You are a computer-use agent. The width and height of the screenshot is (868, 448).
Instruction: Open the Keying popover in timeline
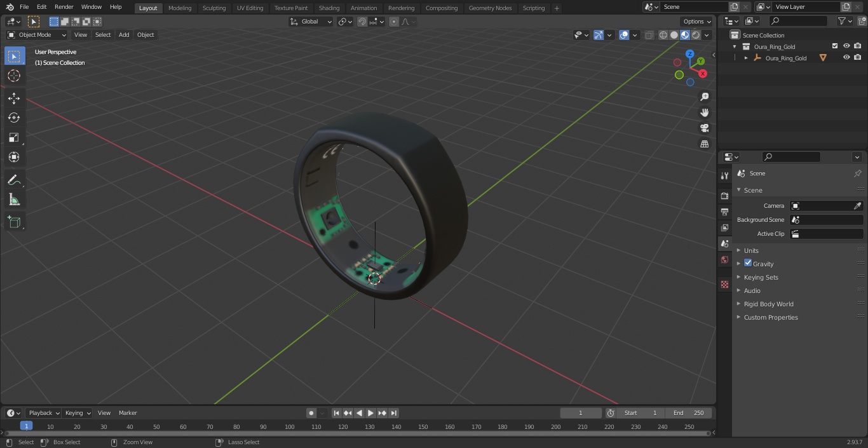78,413
